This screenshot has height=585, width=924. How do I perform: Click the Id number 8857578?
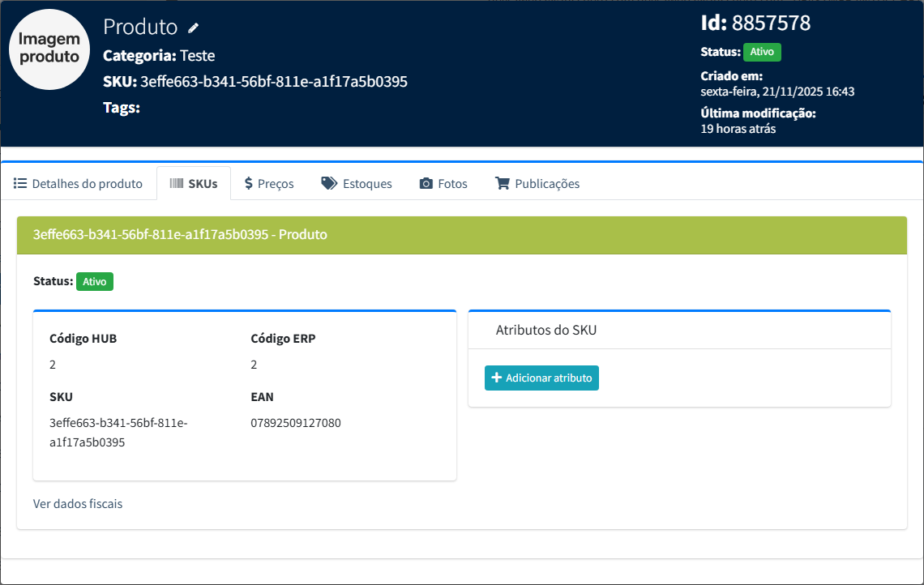[x=771, y=23]
